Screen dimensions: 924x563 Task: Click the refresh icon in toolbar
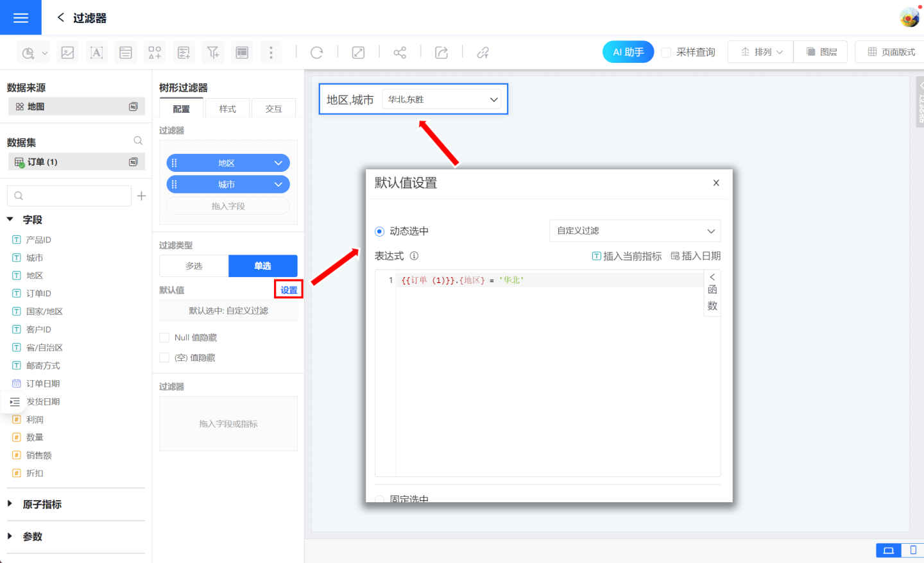(316, 53)
